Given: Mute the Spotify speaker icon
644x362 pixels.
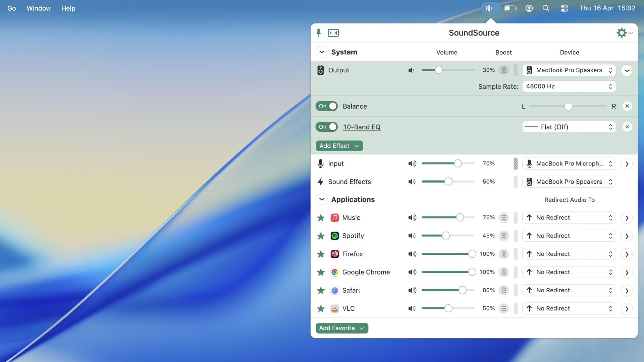Looking at the screenshot, I should [x=412, y=236].
